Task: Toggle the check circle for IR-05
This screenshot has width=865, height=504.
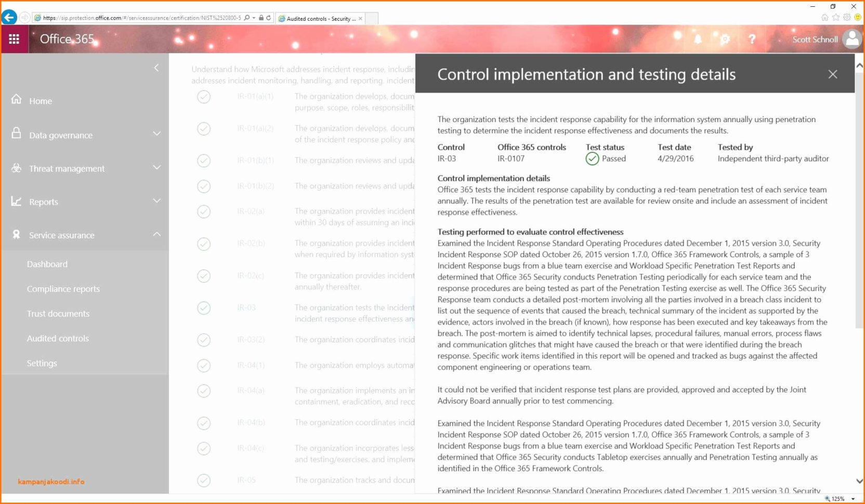Action: [204, 481]
